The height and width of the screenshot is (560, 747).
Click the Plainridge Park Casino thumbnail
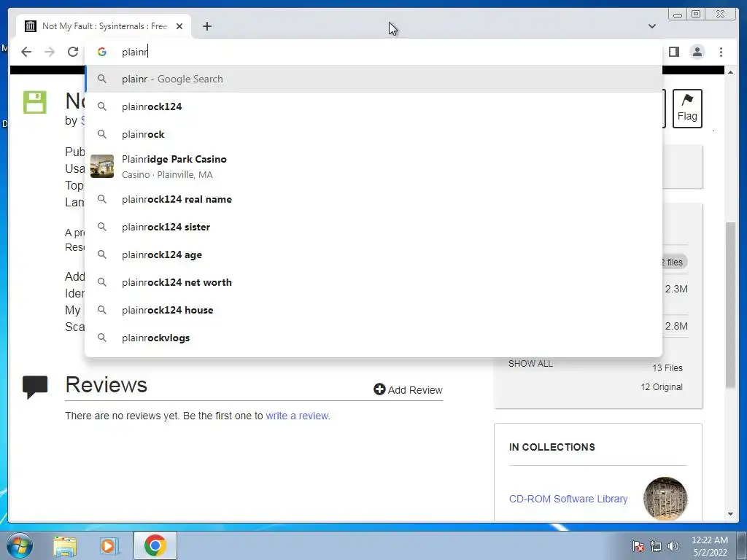click(102, 166)
